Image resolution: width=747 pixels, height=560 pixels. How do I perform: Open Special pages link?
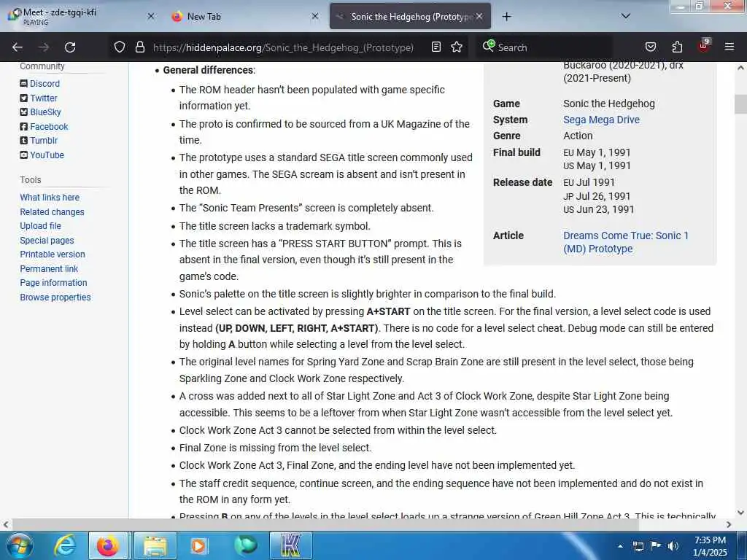tap(47, 241)
